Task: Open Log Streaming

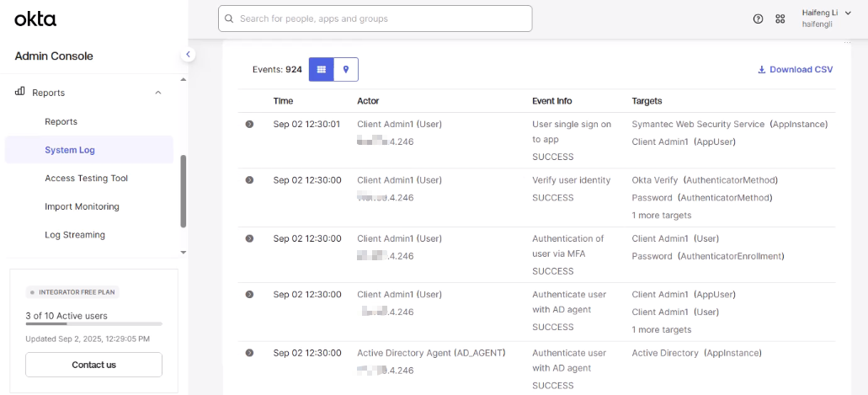Action: [x=75, y=235]
